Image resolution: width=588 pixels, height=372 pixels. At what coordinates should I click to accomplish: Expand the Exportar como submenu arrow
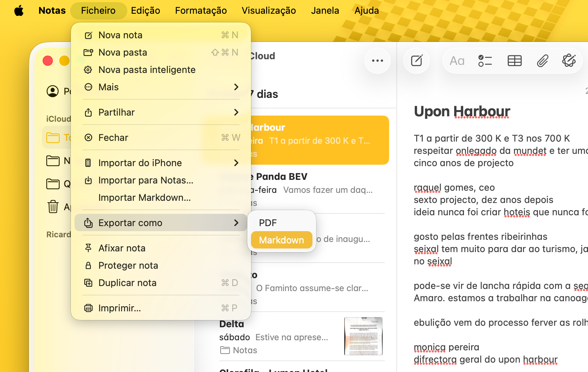[236, 223]
